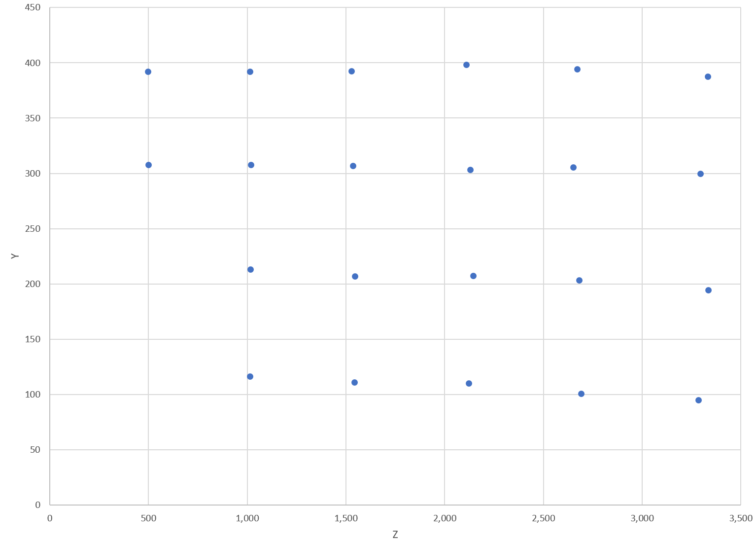This screenshot has width=756, height=543.
Task: Click the data point near Z=2,690, Y=100
Action: coord(581,394)
